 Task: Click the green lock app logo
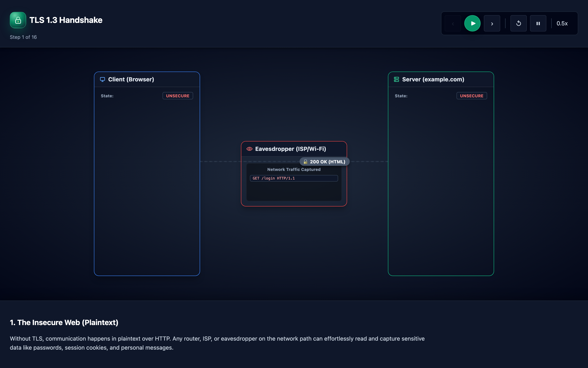(x=18, y=20)
